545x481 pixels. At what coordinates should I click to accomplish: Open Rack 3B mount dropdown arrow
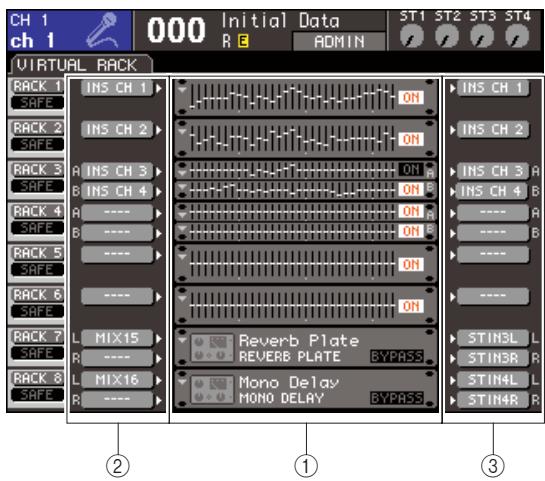pos(182,188)
